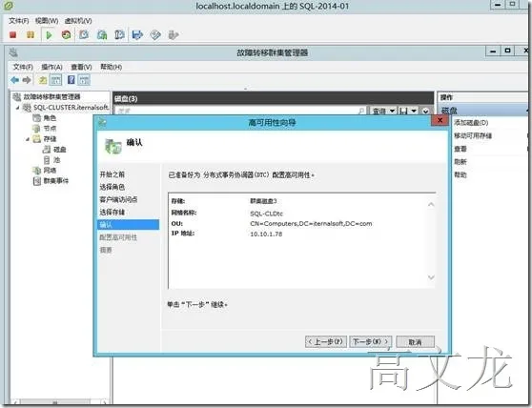Click the 下一步(N) button

click(371, 341)
